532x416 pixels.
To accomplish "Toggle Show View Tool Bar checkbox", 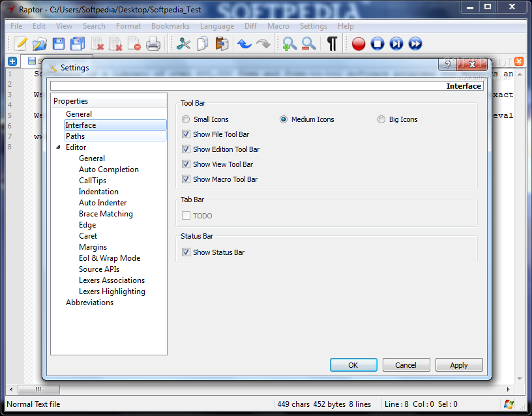I will [x=186, y=164].
